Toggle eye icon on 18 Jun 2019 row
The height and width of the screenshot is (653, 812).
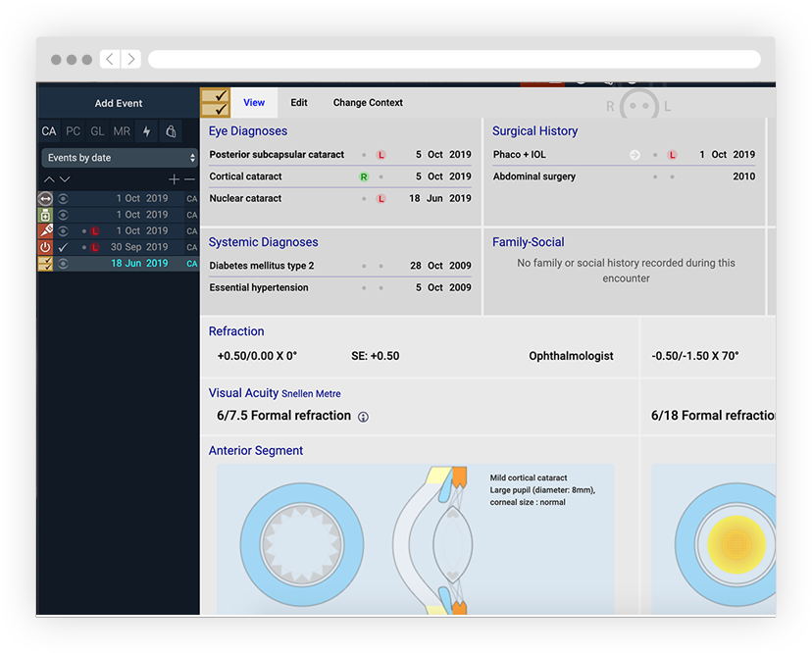click(x=63, y=264)
